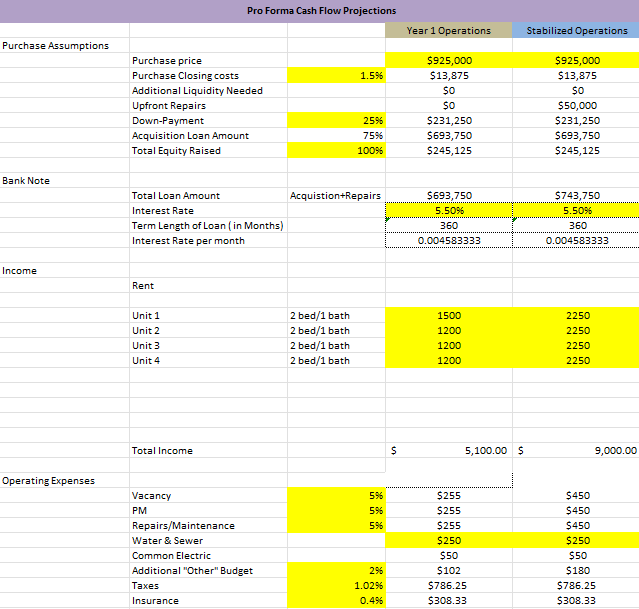Image resolution: width=639 pixels, height=609 pixels.
Task: Click the $180 Other Budget cell
Action: coord(576,571)
